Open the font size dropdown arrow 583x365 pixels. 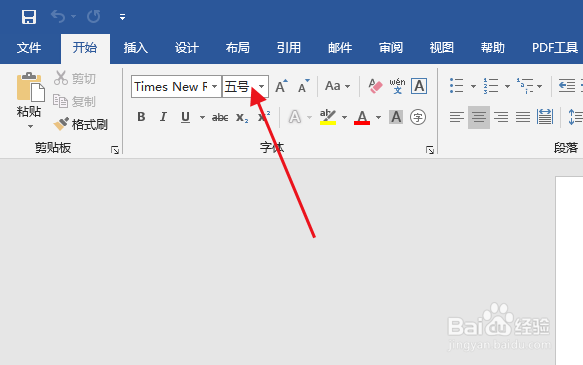pos(262,87)
